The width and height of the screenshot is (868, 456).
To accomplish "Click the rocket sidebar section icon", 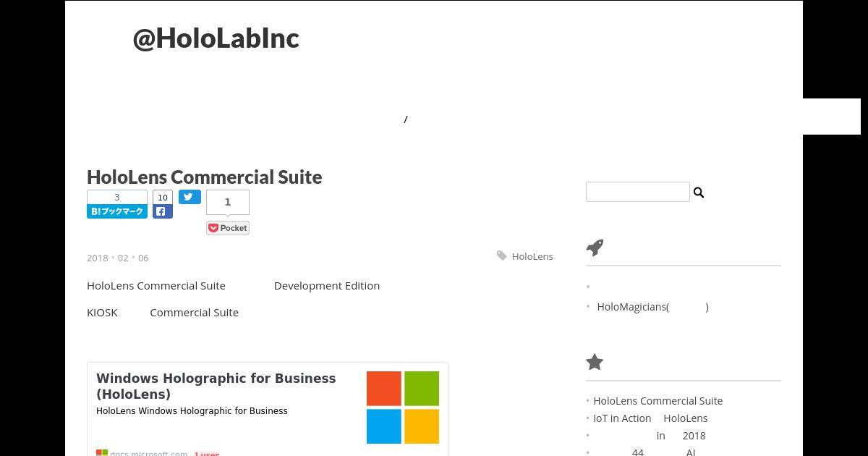I will [x=595, y=248].
